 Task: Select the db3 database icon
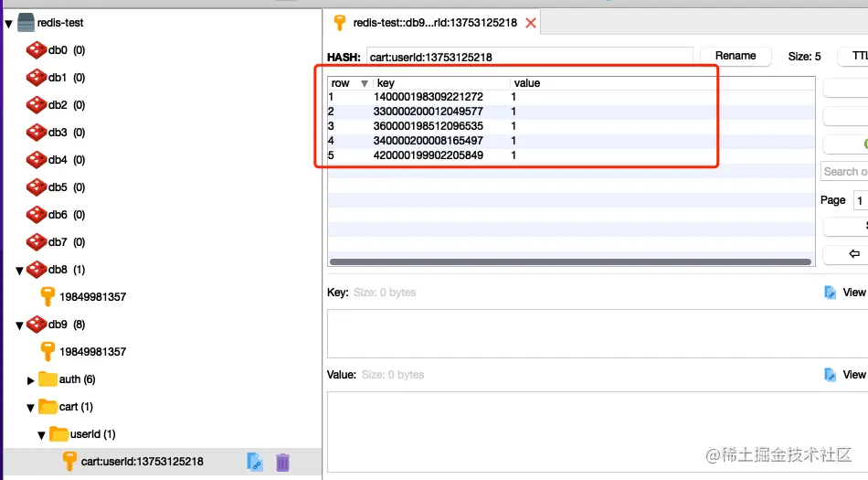[36, 133]
